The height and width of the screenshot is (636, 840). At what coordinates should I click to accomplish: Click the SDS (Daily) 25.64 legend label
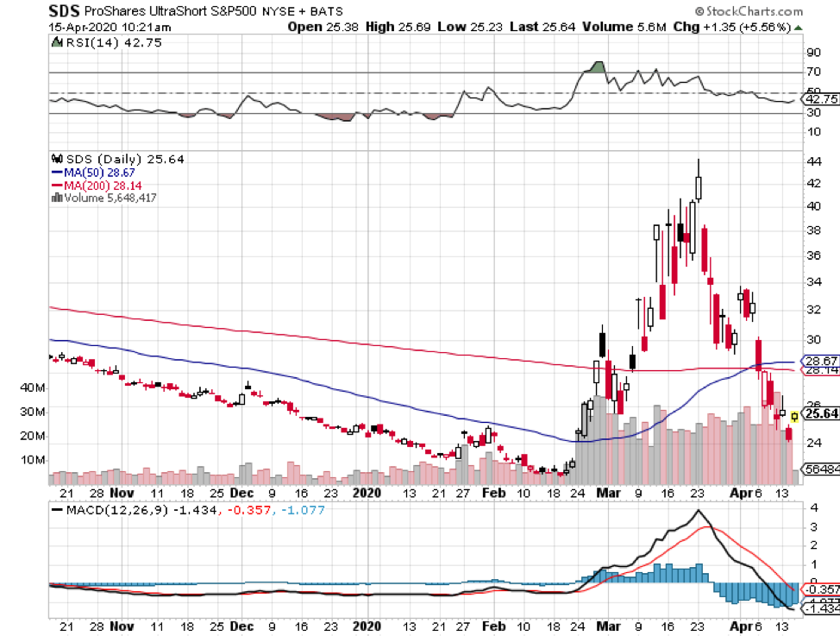click(125, 160)
